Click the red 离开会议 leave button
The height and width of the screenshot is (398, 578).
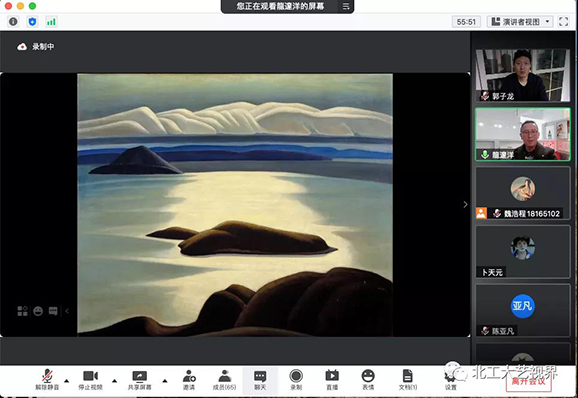point(529,381)
